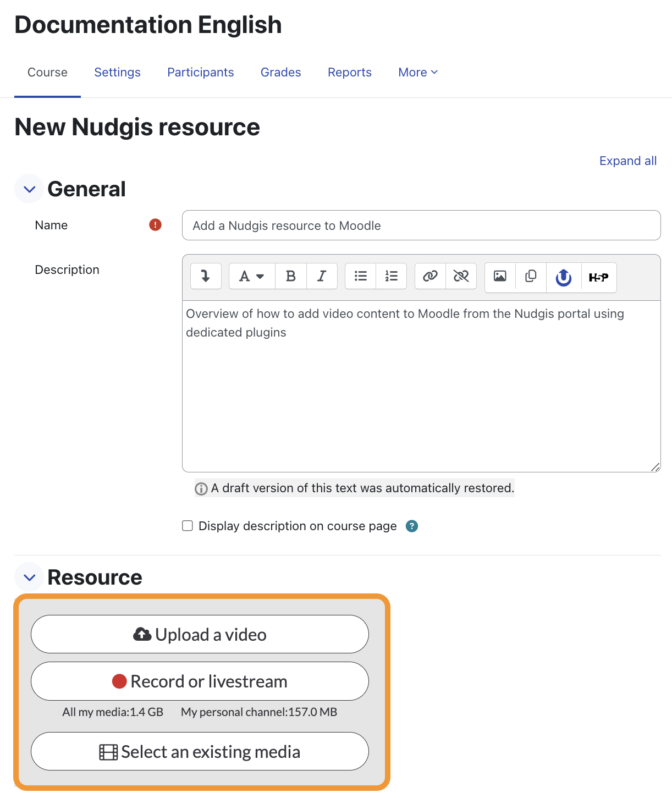Click Record or livestream button

coord(200,681)
